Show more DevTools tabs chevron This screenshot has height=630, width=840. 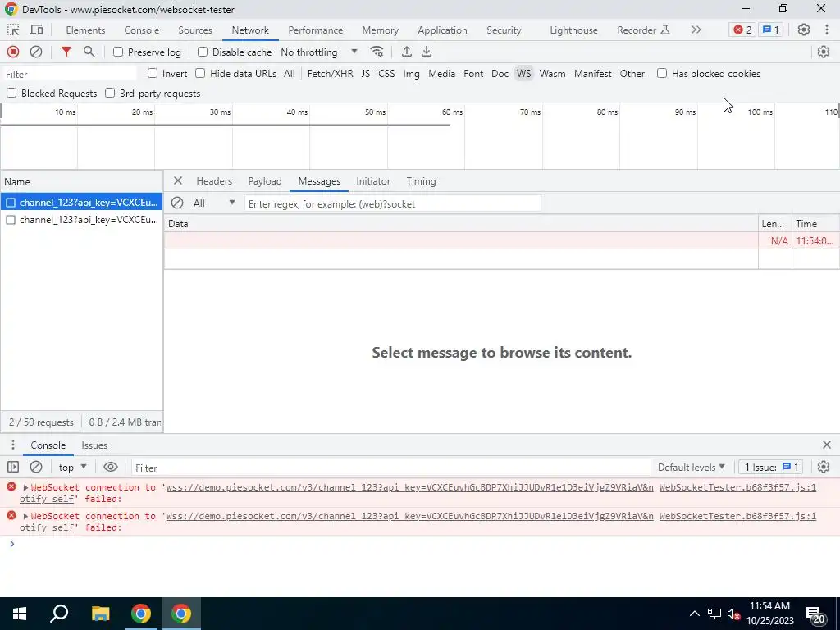696,30
